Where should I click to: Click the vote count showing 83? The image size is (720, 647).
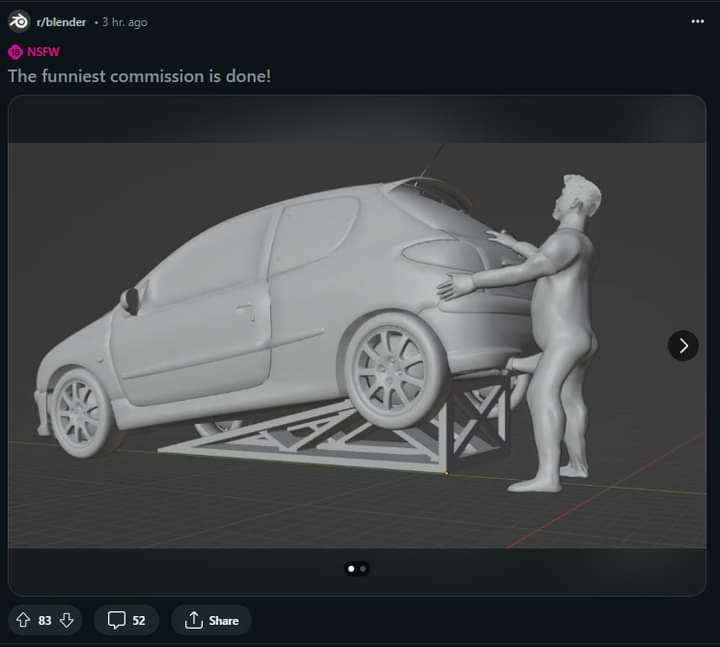point(45,620)
